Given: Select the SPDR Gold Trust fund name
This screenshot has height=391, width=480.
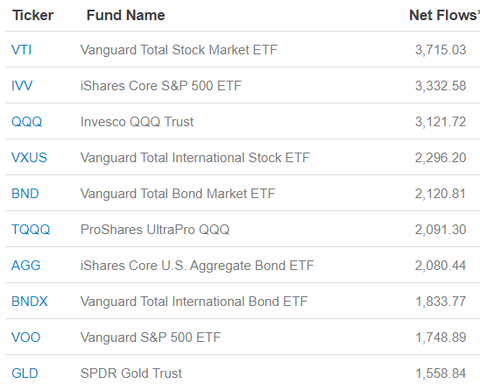Looking at the screenshot, I should click(x=131, y=373).
